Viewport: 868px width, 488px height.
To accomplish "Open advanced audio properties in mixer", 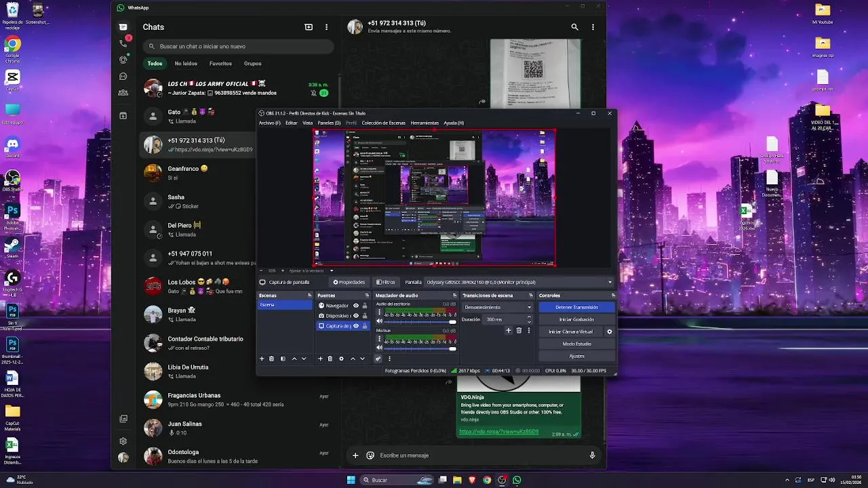I will point(378,359).
